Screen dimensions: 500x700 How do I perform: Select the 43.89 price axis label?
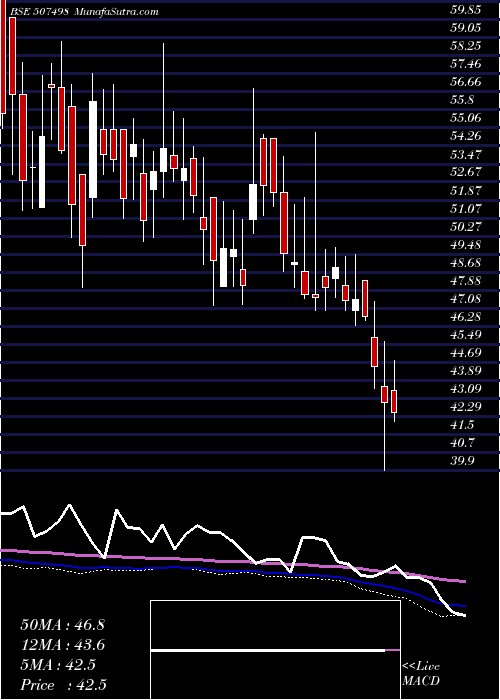465,371
